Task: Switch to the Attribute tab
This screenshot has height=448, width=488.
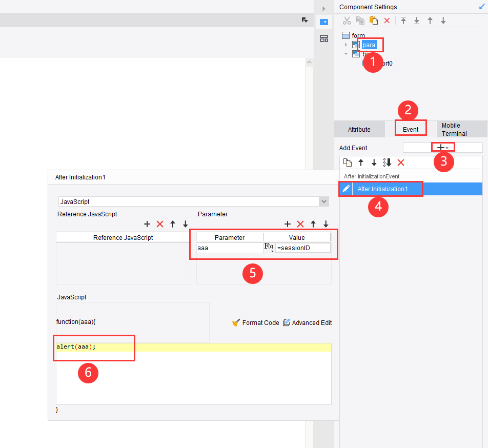Action: point(359,129)
